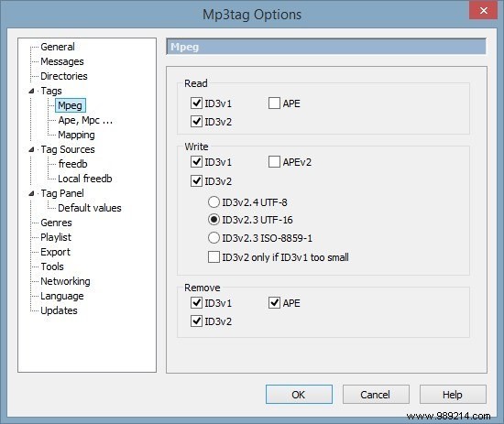Open the freedb options page
The height and width of the screenshot is (424, 504).
tap(72, 164)
